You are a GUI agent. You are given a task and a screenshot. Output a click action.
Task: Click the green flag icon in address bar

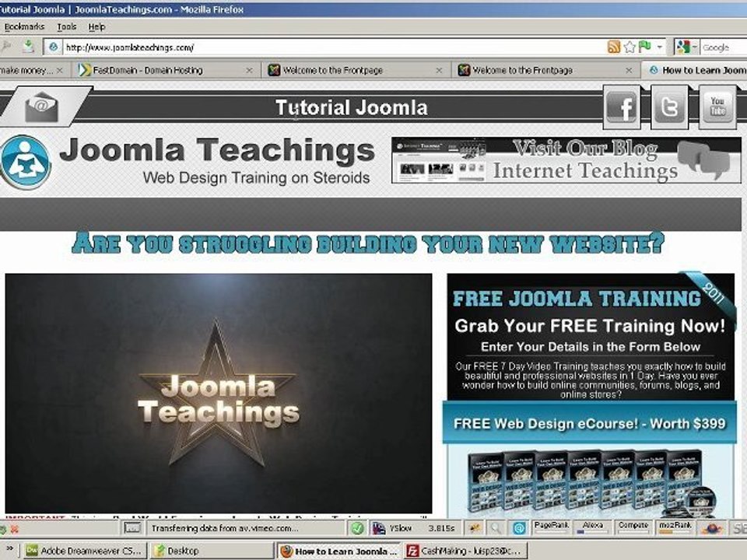pyautogui.click(x=645, y=46)
